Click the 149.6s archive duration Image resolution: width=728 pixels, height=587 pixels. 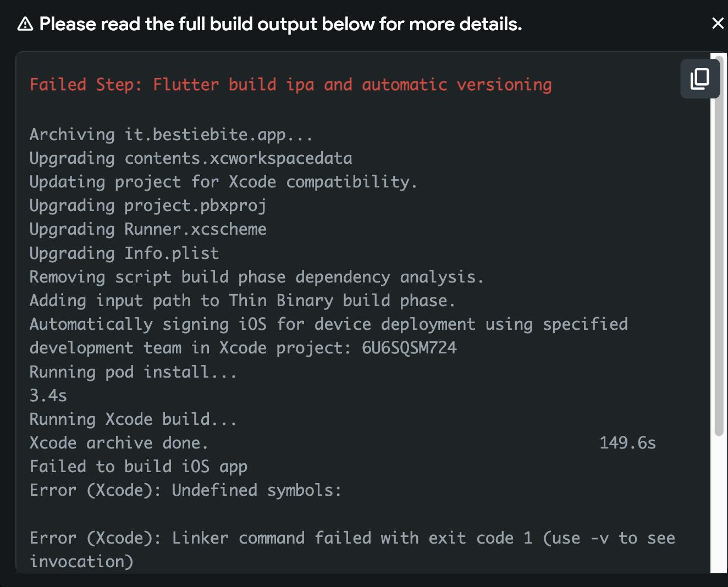click(627, 443)
